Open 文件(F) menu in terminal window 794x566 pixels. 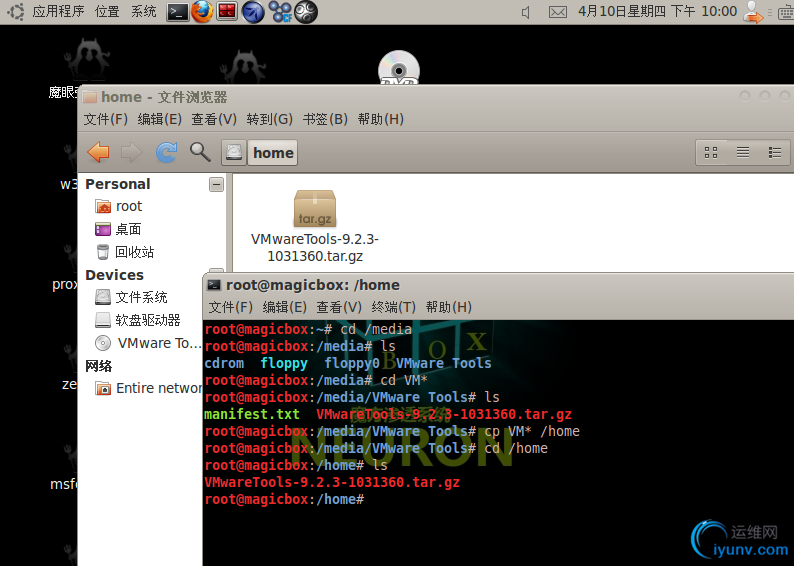pyautogui.click(x=230, y=307)
